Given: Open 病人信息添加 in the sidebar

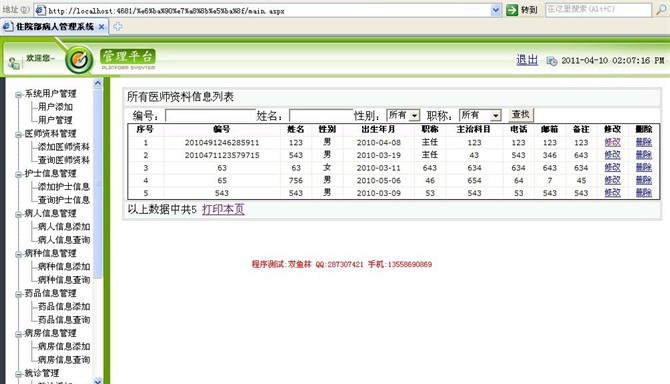Looking at the screenshot, I should tap(64, 226).
